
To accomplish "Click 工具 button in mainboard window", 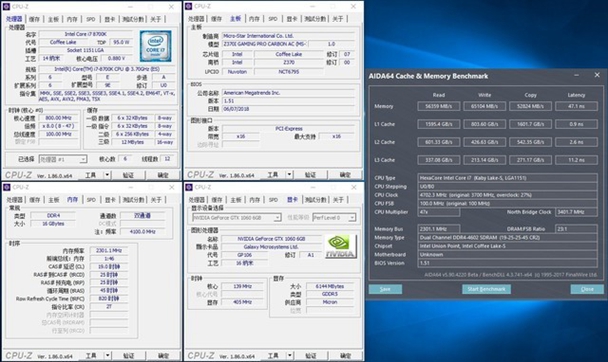I will click(x=273, y=175).
